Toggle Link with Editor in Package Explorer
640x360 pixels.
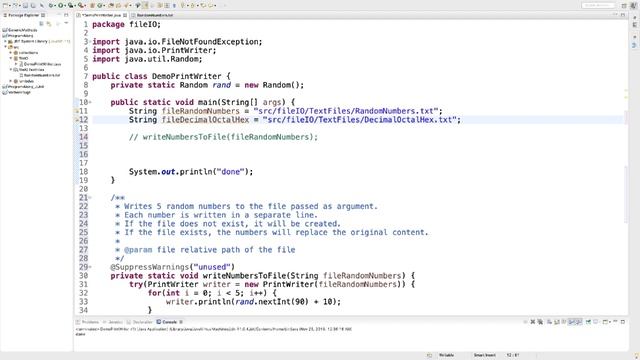tap(49, 24)
